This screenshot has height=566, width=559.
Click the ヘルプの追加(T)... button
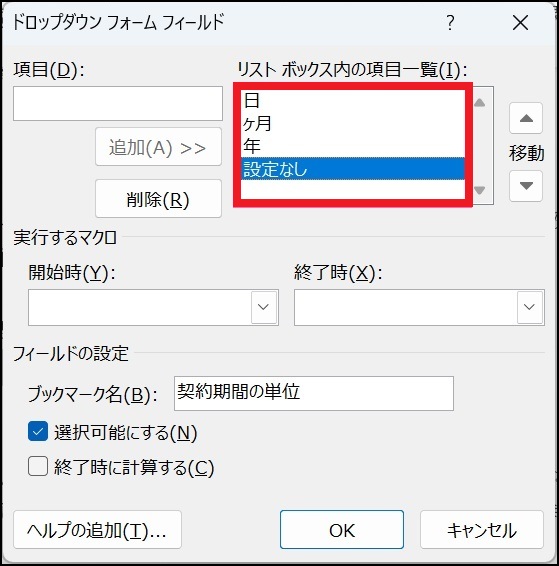tap(97, 530)
